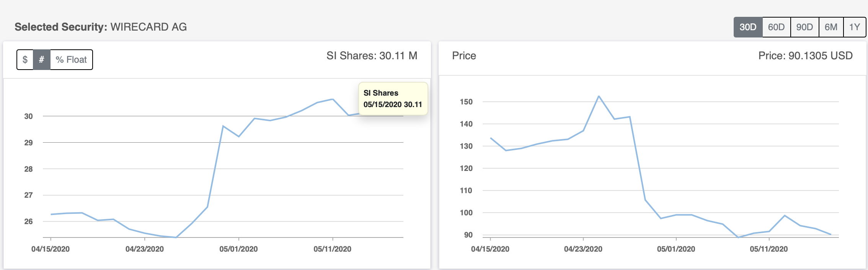Click the 90 y-axis label on Price chart

tap(468, 235)
